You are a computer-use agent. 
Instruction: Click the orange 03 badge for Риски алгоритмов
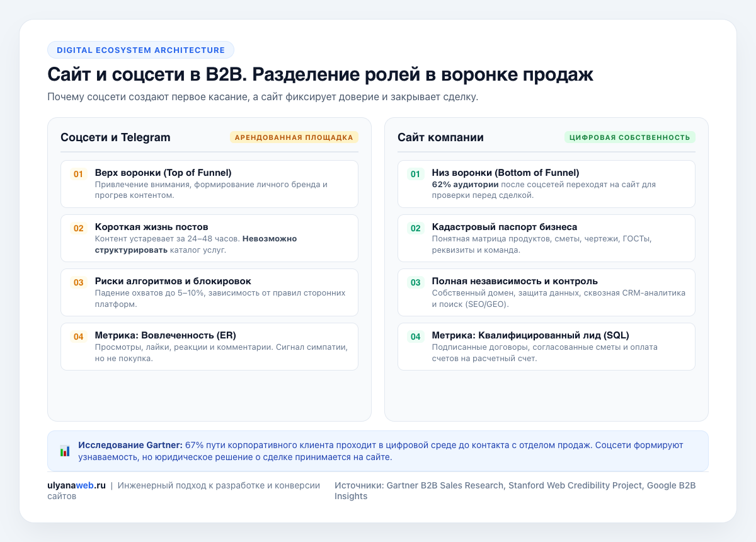click(78, 282)
